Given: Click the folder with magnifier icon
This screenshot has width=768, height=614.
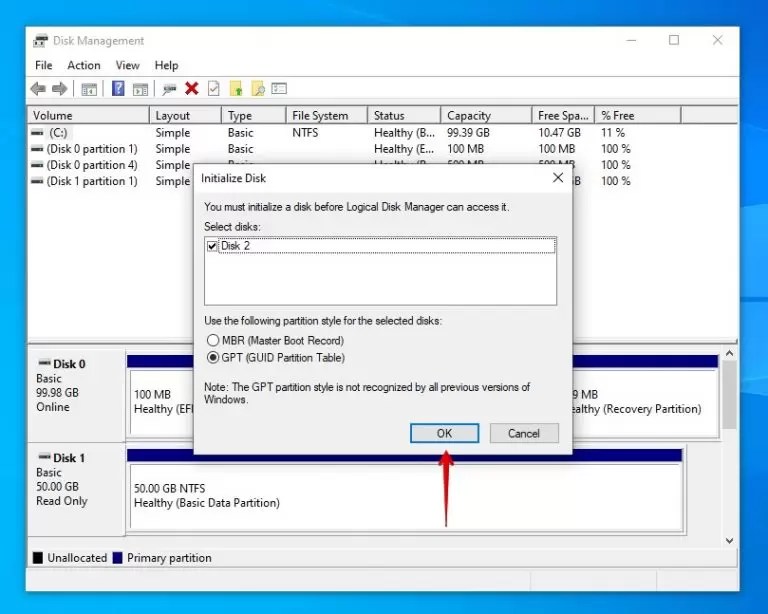Looking at the screenshot, I should pyautogui.click(x=258, y=89).
